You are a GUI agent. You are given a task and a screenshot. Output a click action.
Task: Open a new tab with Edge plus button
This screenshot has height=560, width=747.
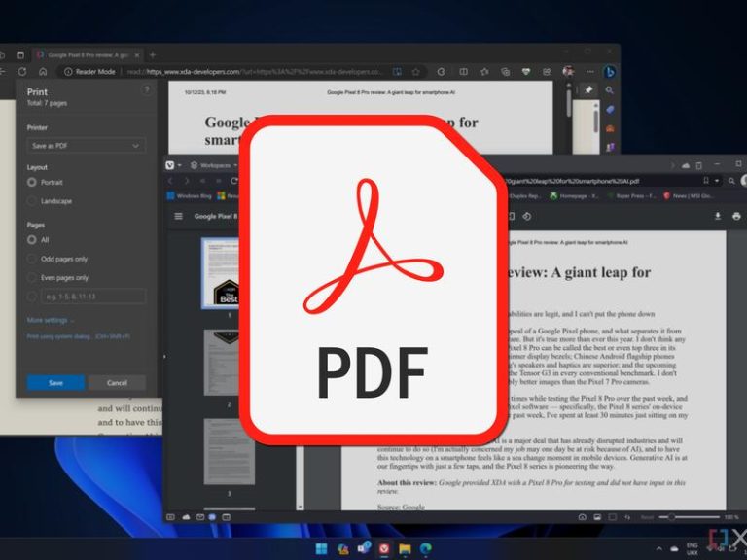coord(153,55)
